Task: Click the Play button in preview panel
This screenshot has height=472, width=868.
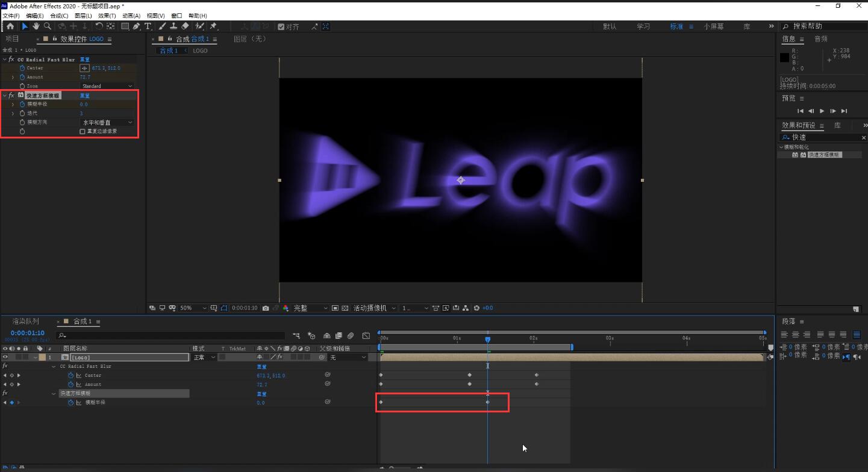Action: pos(822,111)
